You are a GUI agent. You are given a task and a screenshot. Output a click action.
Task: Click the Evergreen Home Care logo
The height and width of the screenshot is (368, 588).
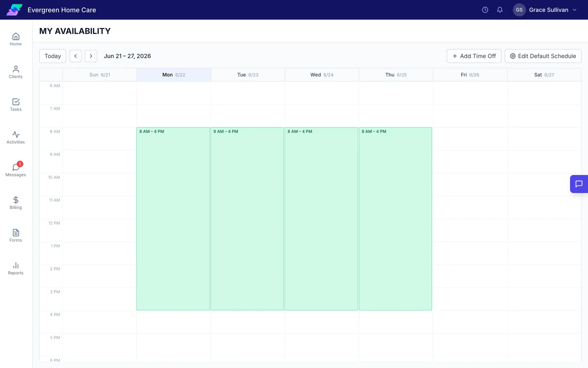(14, 10)
